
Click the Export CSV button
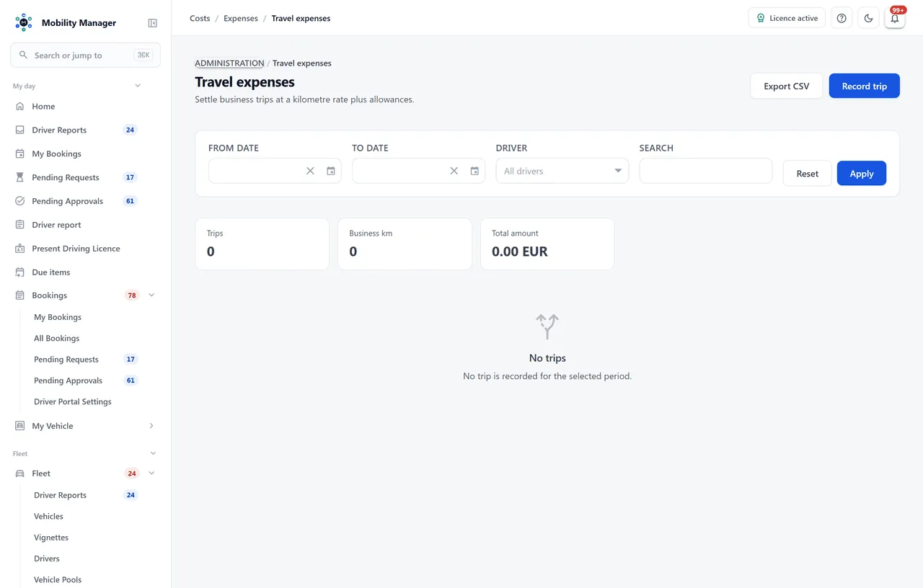787,86
